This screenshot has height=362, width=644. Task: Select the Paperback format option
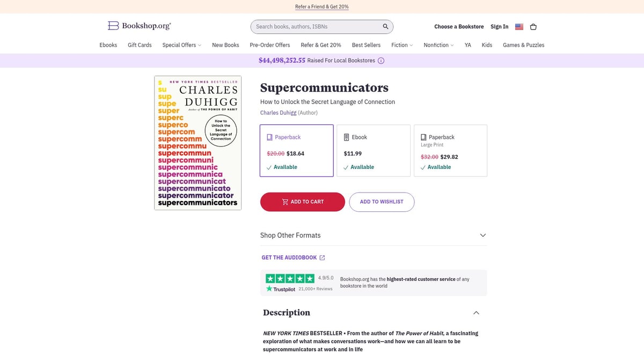pos(296,150)
